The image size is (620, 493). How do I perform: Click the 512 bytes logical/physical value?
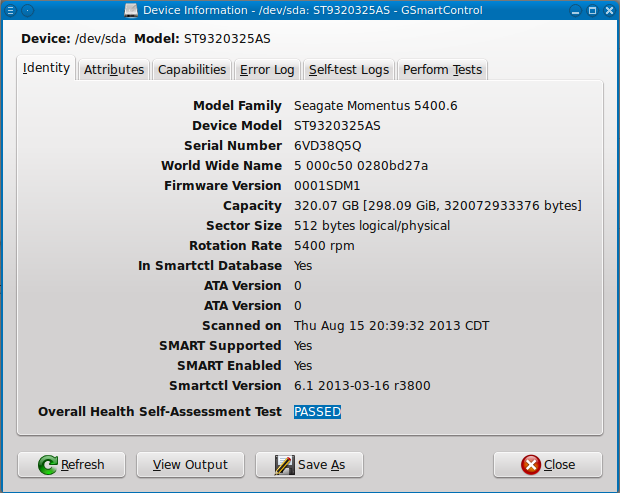(372, 226)
